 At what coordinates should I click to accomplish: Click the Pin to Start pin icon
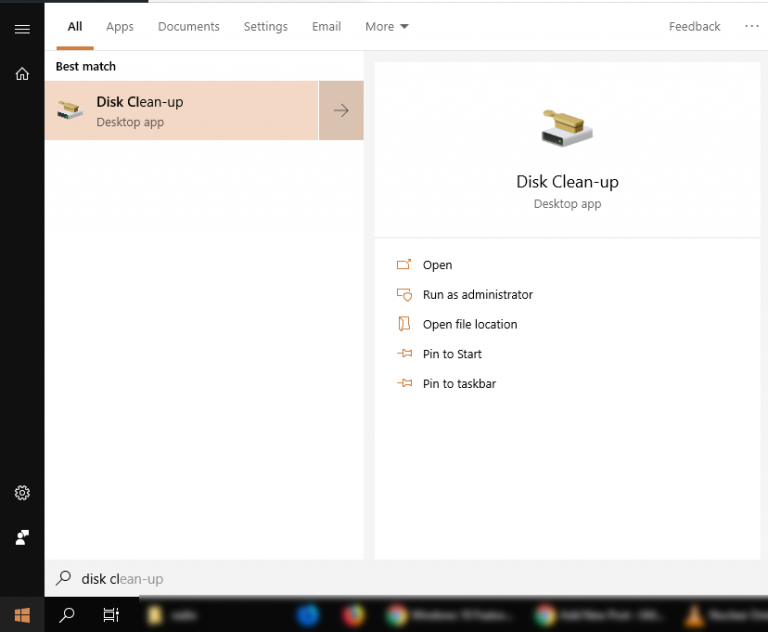(404, 353)
